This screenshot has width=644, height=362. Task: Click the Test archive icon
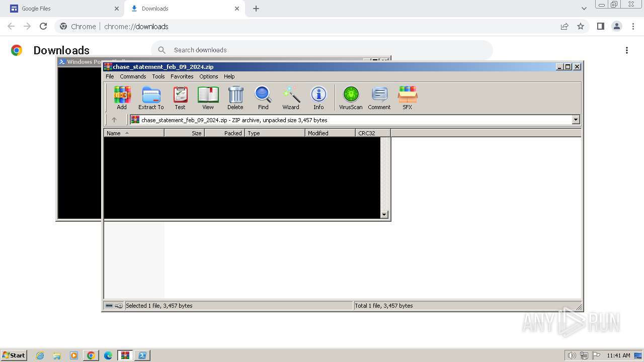coord(180,98)
